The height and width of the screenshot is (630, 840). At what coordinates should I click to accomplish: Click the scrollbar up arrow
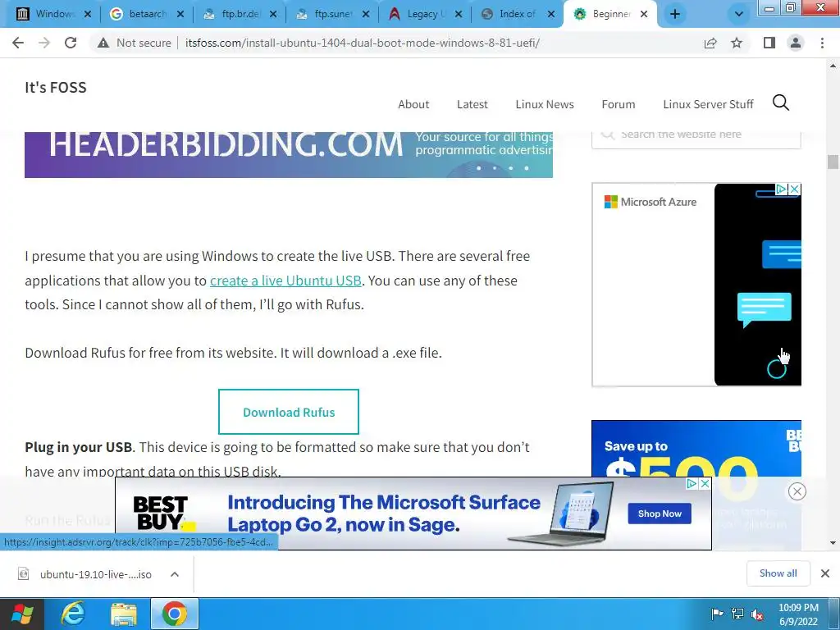[x=833, y=66]
